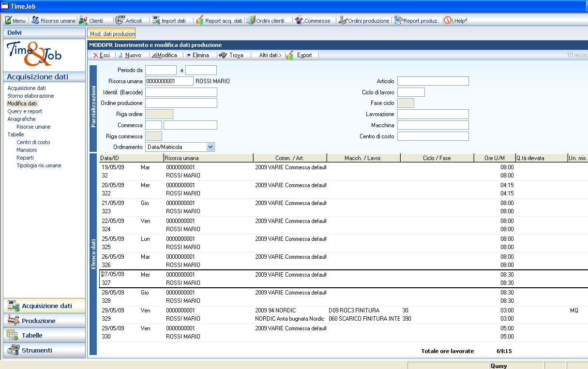Viewport: 588px width, 369px height.
Task: Click Ordine produzione field
Action: pos(181,103)
